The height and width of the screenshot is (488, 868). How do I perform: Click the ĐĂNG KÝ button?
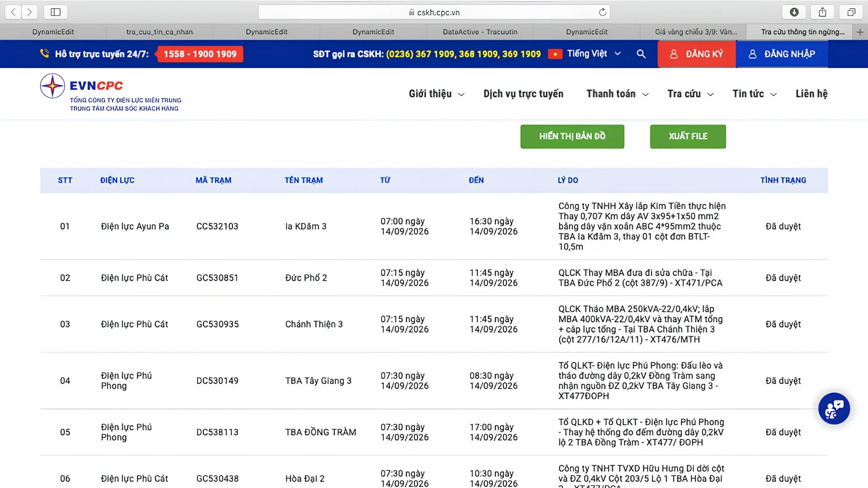[x=697, y=54]
